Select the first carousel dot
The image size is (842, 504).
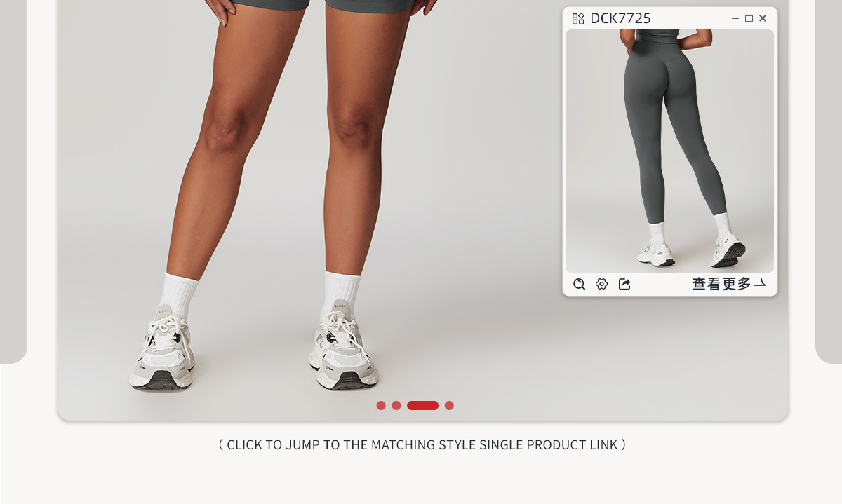pos(381,405)
